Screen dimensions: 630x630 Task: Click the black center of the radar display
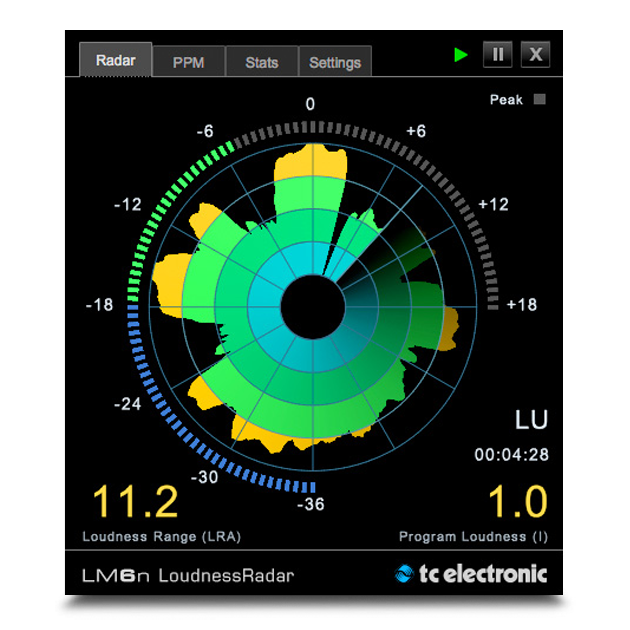(313, 307)
